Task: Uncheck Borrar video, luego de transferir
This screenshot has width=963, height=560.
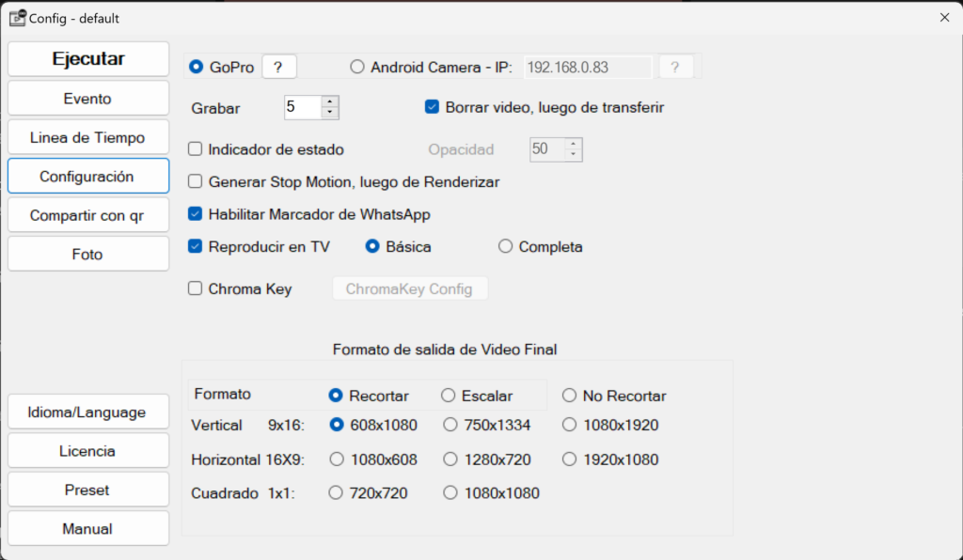Action: [x=433, y=107]
